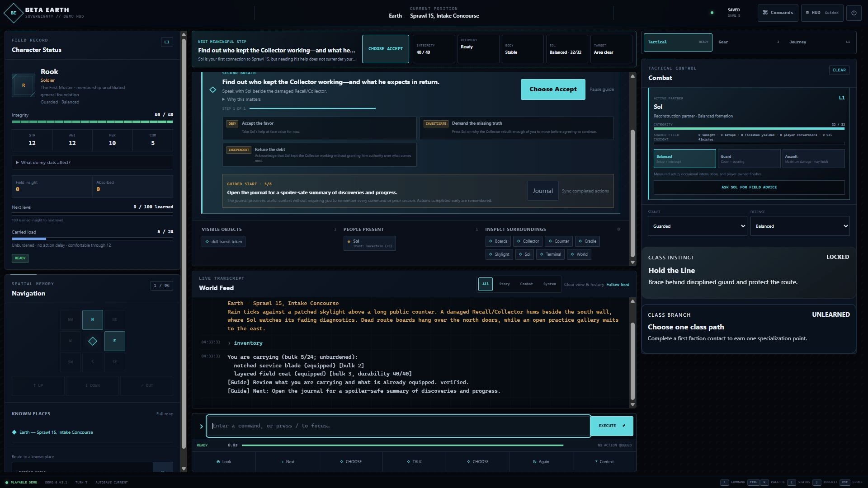Select the Guard formation option
Image resolution: width=868 pixels, height=488 pixels.
[x=749, y=159]
